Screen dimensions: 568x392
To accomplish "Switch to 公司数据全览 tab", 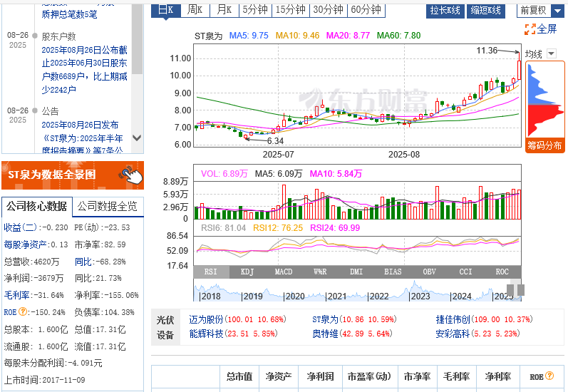I will pyautogui.click(x=107, y=207).
